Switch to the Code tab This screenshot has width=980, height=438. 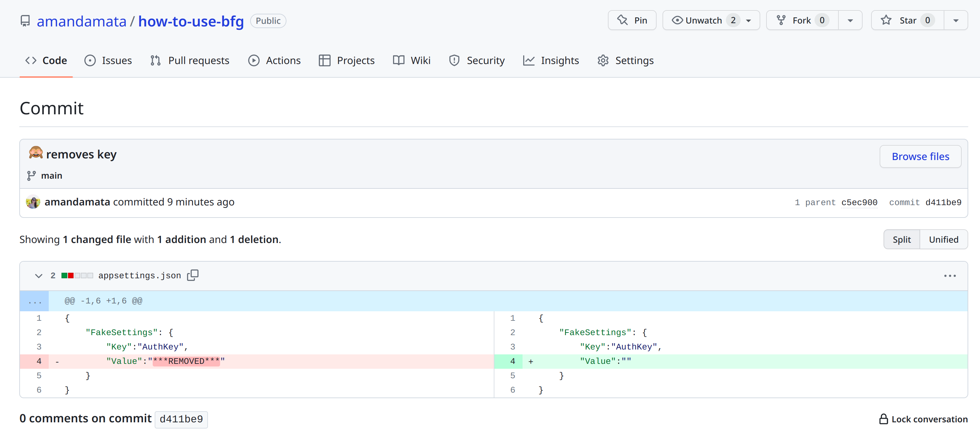click(46, 60)
